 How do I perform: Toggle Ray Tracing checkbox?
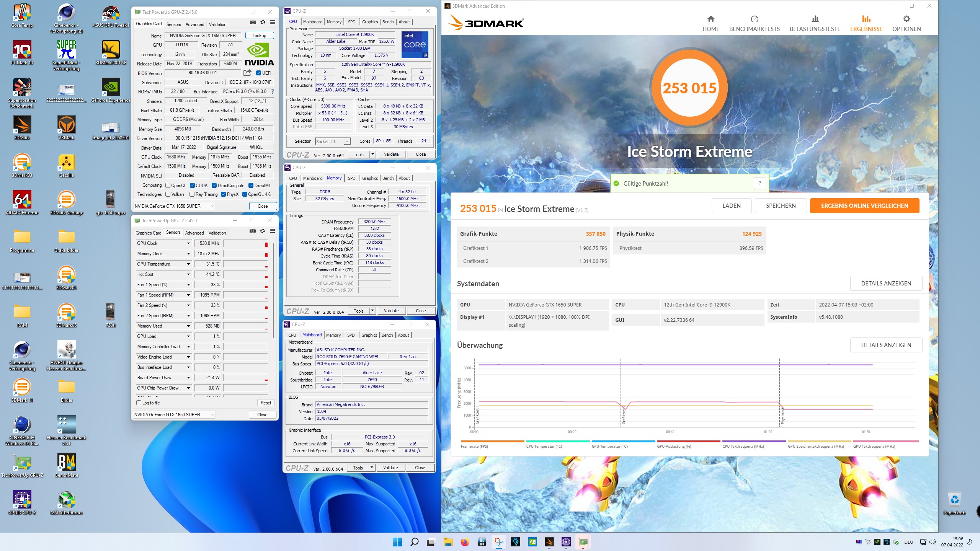coord(192,194)
